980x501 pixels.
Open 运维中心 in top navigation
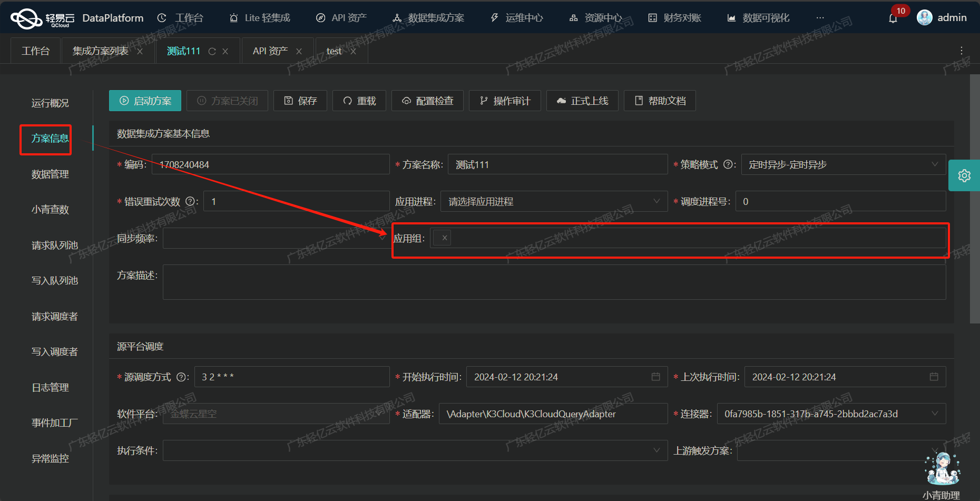tap(517, 18)
